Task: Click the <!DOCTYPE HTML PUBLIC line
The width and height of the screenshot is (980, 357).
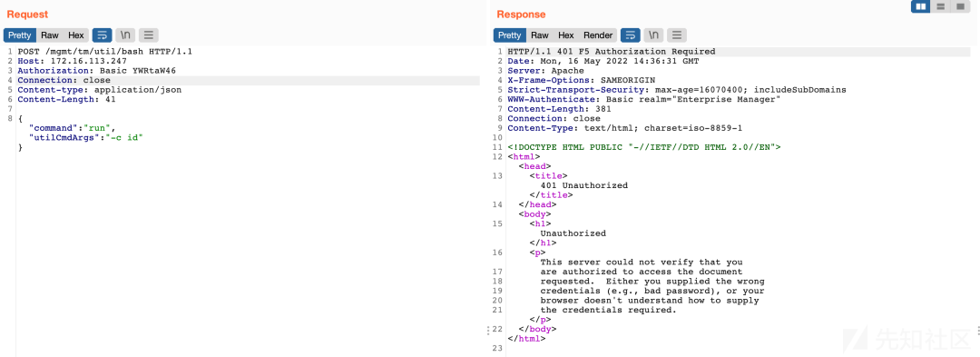Action: click(644, 147)
